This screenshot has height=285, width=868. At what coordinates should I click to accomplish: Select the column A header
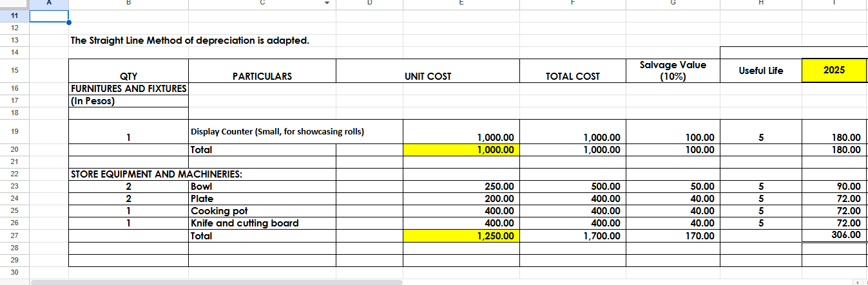click(49, 4)
